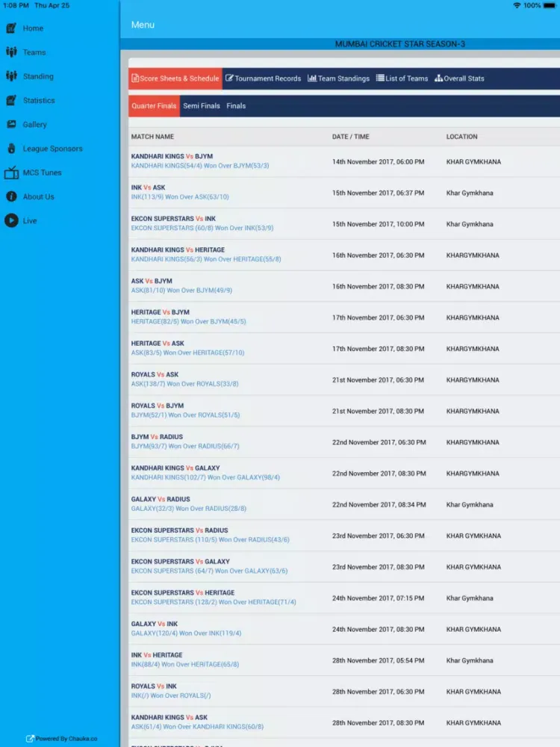Click the MCS Tunes TV icon
The width and height of the screenshot is (560, 747).
[11, 173]
